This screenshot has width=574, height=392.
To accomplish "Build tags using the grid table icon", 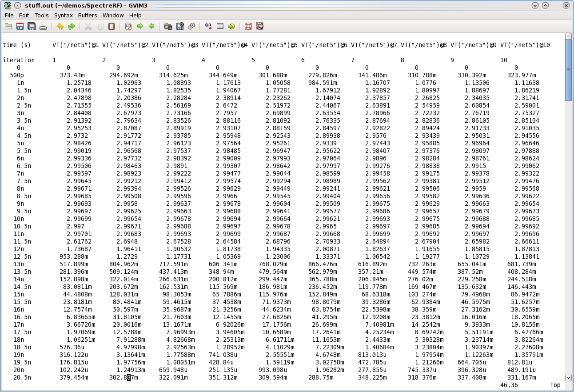I will click(x=220, y=26).
